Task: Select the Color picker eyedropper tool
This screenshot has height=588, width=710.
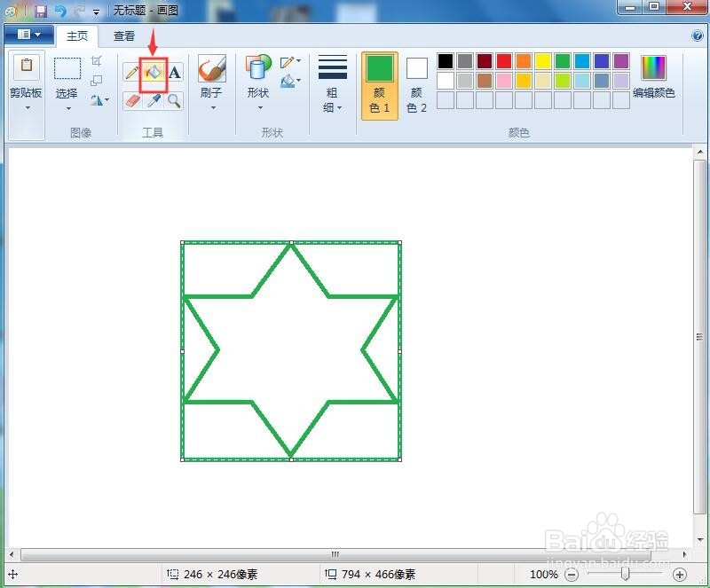Action: (x=154, y=100)
